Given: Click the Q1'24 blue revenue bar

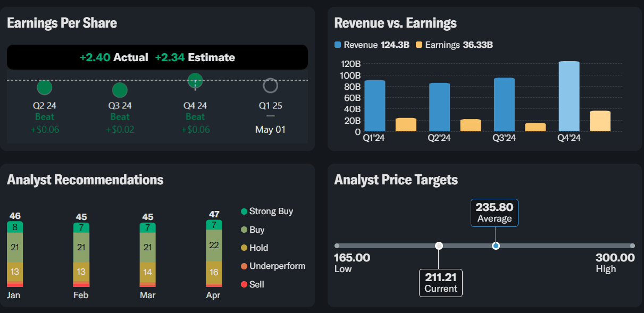Looking at the screenshot, I should [375, 106].
